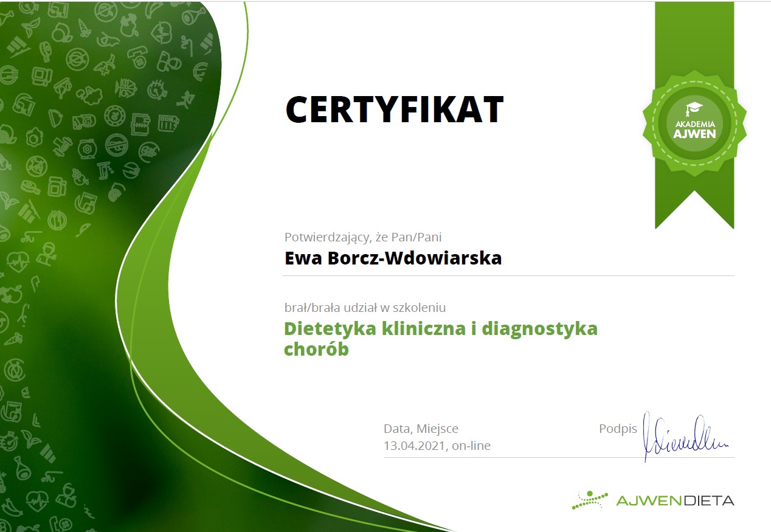Click the green word 'chorób'

pyautogui.click(x=316, y=350)
